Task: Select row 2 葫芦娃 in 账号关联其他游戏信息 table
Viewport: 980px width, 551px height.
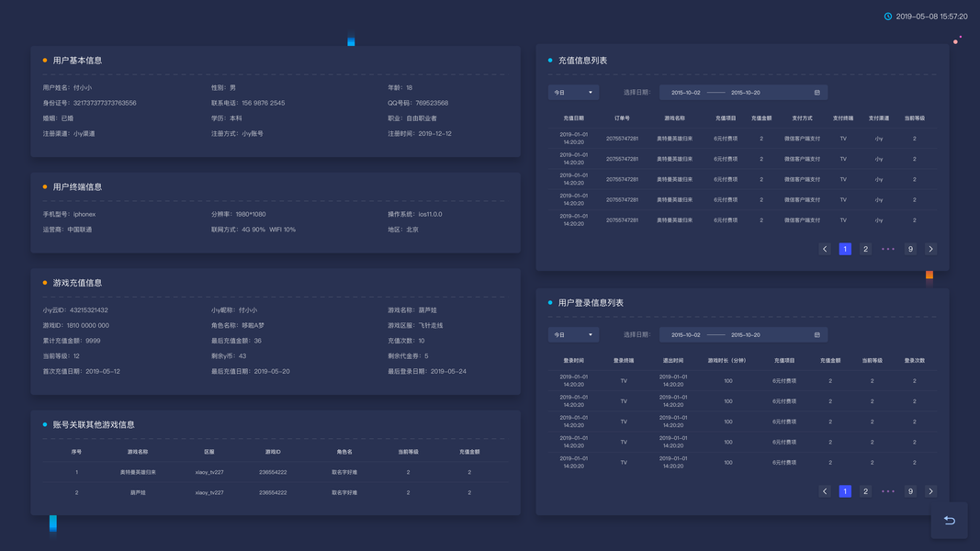Action: coord(275,493)
